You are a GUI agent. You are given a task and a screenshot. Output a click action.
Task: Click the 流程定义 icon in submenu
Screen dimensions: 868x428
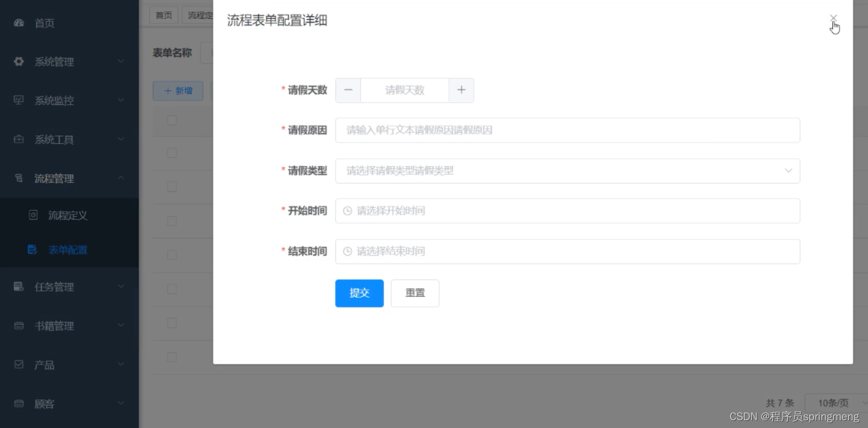33,215
